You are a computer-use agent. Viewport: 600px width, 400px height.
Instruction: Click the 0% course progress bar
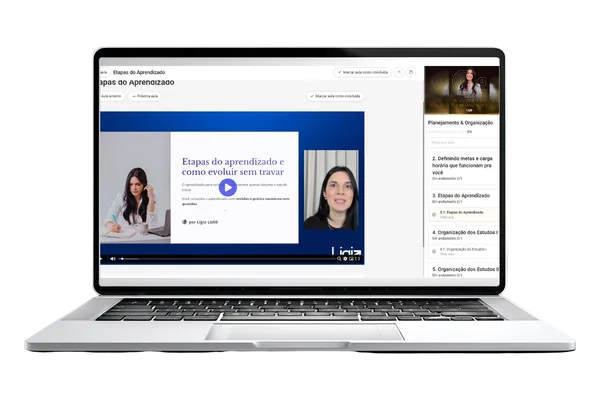click(x=447, y=132)
